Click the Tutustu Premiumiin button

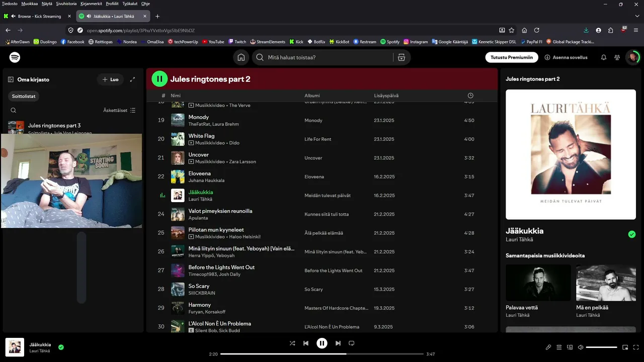coord(512,57)
